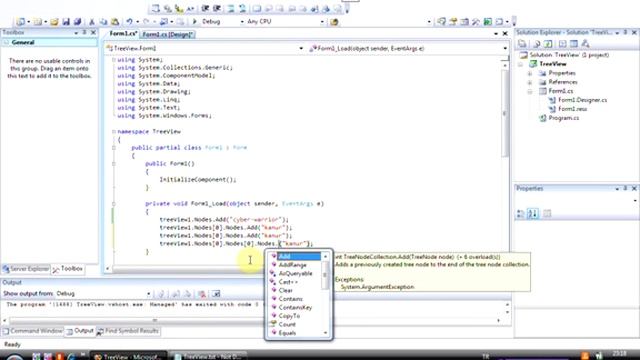The height and width of the screenshot is (360, 640).
Task: Select AsQueryable in IntelliSense list
Action: (296, 273)
